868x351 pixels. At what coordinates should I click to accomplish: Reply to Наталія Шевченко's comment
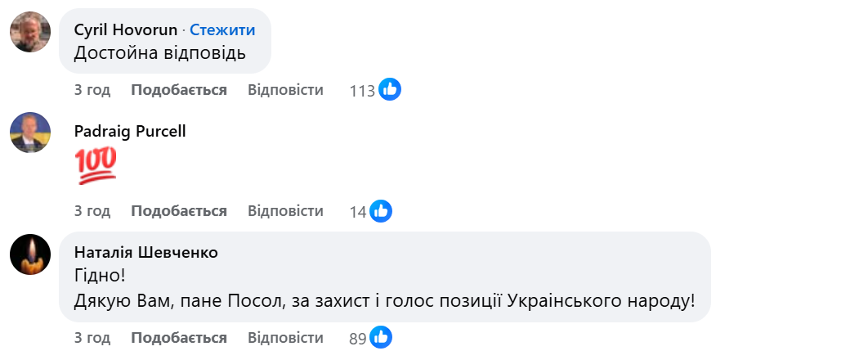click(285, 337)
